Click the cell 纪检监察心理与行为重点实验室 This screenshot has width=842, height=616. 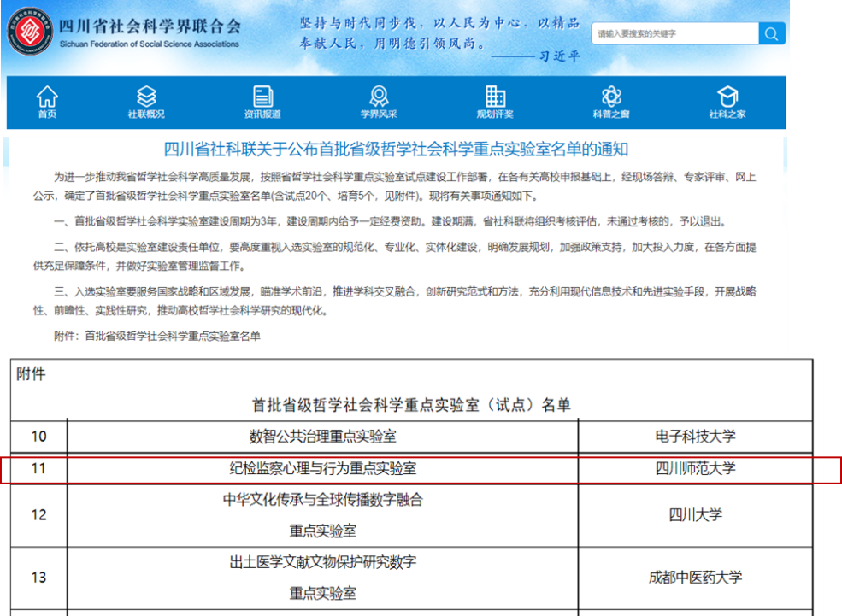point(323,468)
